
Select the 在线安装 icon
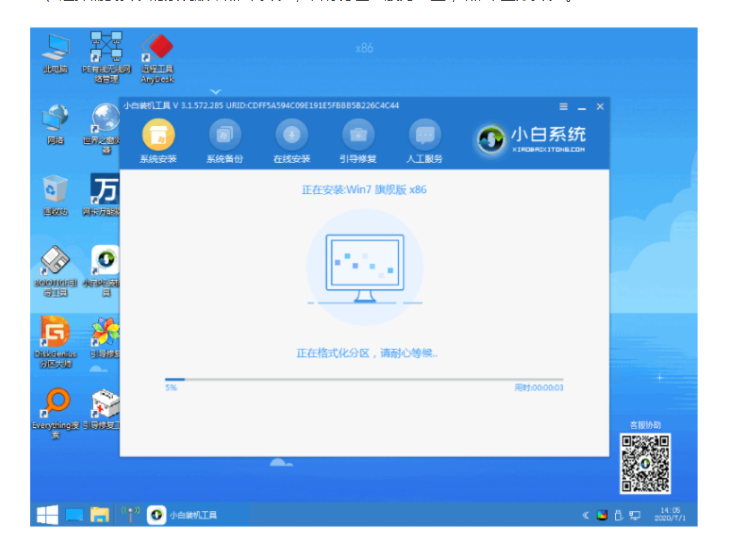coord(291,135)
